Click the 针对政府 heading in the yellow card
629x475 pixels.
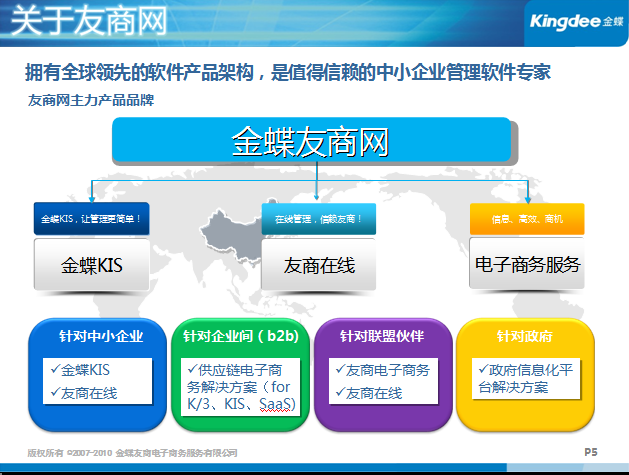(x=525, y=336)
